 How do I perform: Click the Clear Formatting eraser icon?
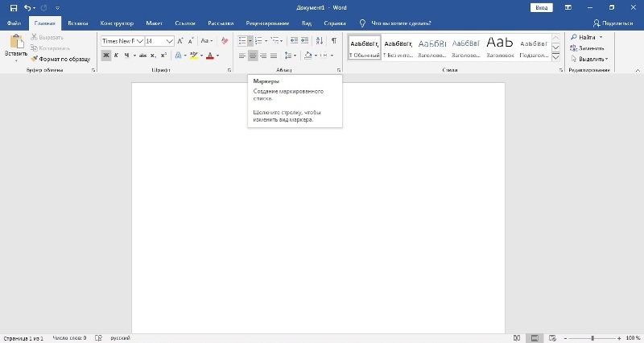pos(225,40)
